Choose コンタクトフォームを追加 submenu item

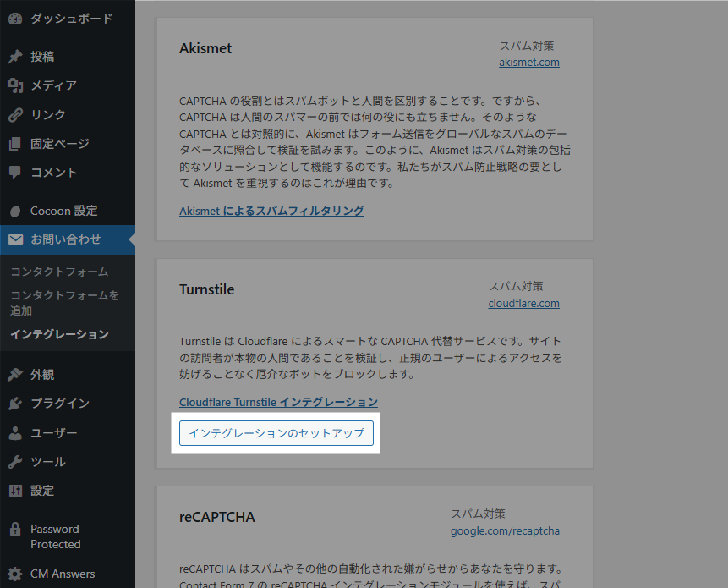pyautogui.click(x=64, y=303)
